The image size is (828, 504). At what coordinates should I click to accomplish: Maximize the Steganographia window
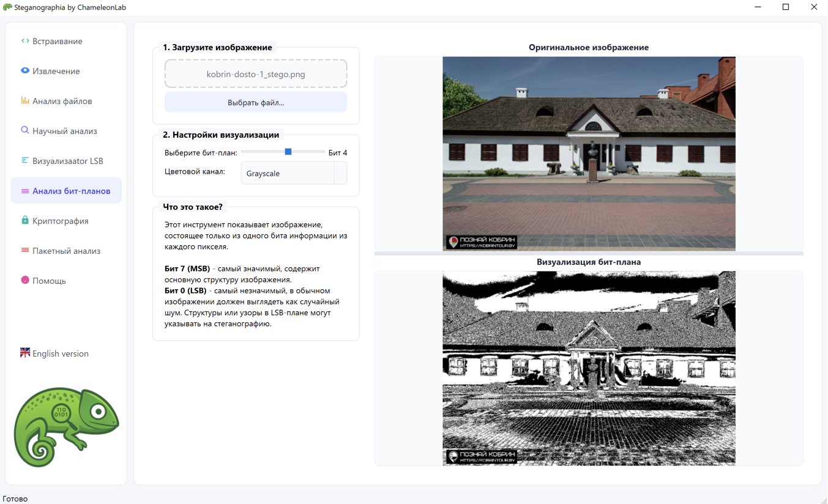786,7
